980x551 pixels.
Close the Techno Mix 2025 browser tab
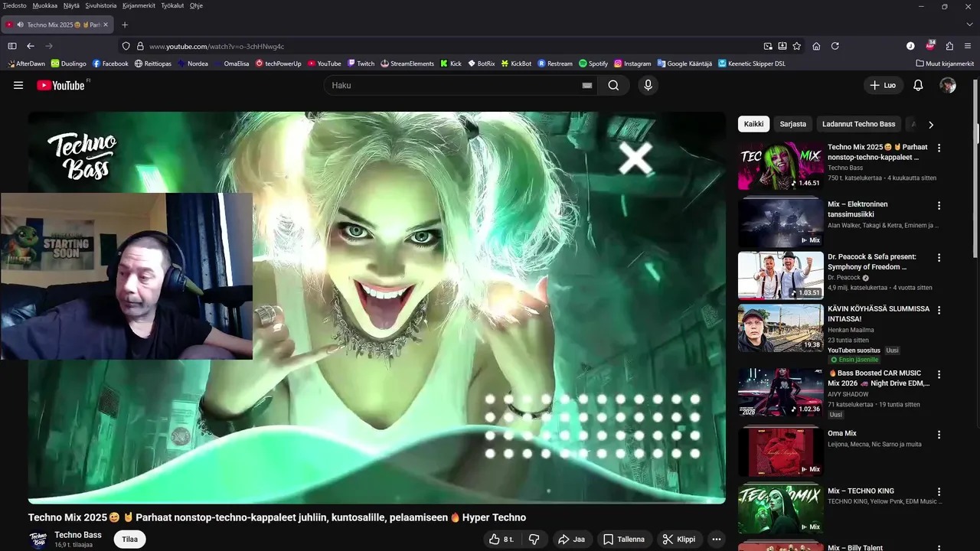click(106, 24)
